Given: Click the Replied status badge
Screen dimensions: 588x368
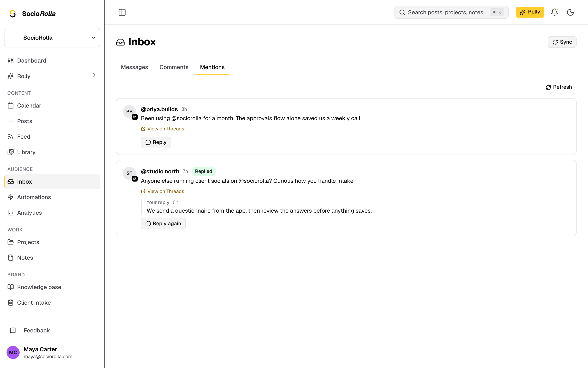Looking at the screenshot, I should click(204, 171).
